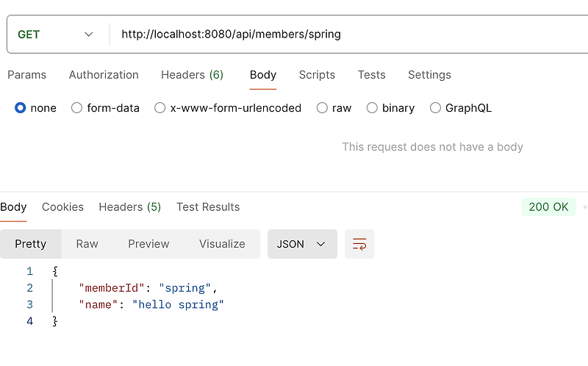Go to the Scripts tab

click(x=317, y=75)
